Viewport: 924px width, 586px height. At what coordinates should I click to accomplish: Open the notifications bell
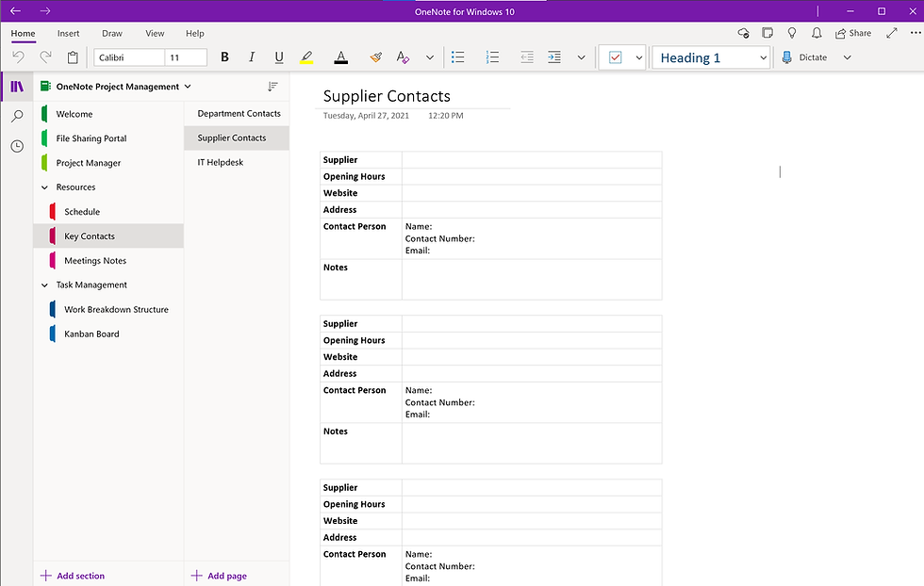click(817, 33)
